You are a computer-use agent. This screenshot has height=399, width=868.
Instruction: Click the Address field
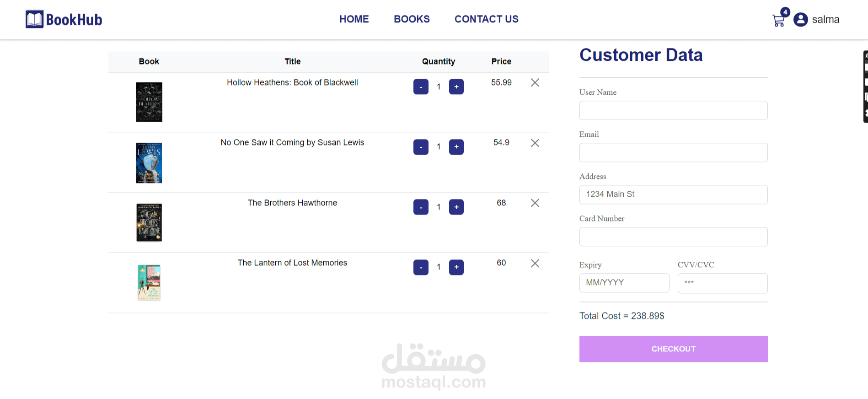(x=674, y=194)
